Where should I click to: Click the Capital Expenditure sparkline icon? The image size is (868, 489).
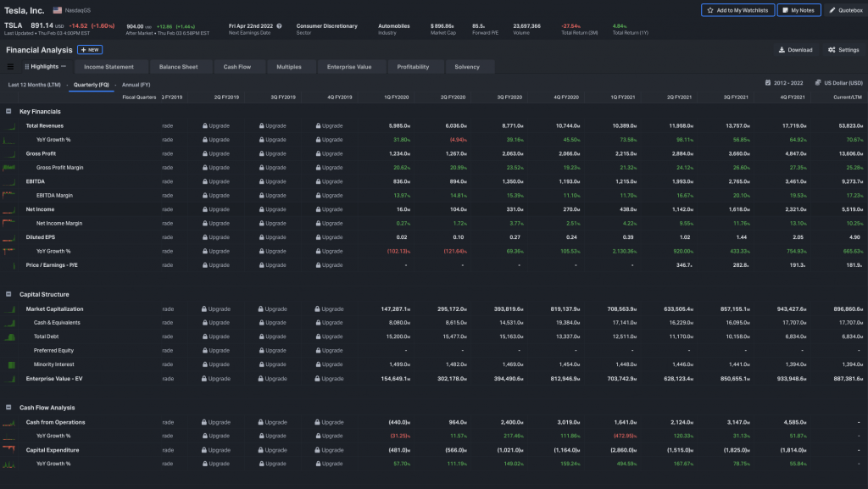click(9, 450)
